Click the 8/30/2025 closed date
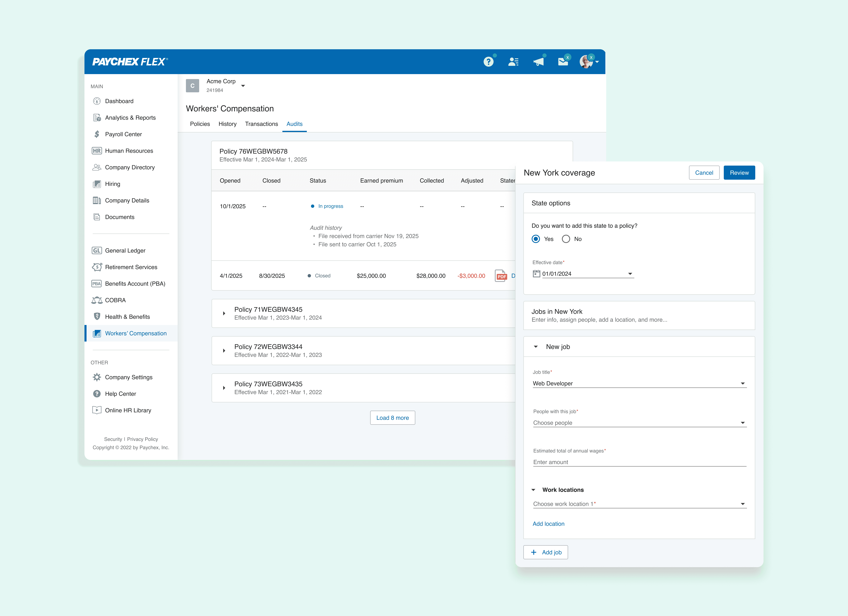 [x=272, y=276]
